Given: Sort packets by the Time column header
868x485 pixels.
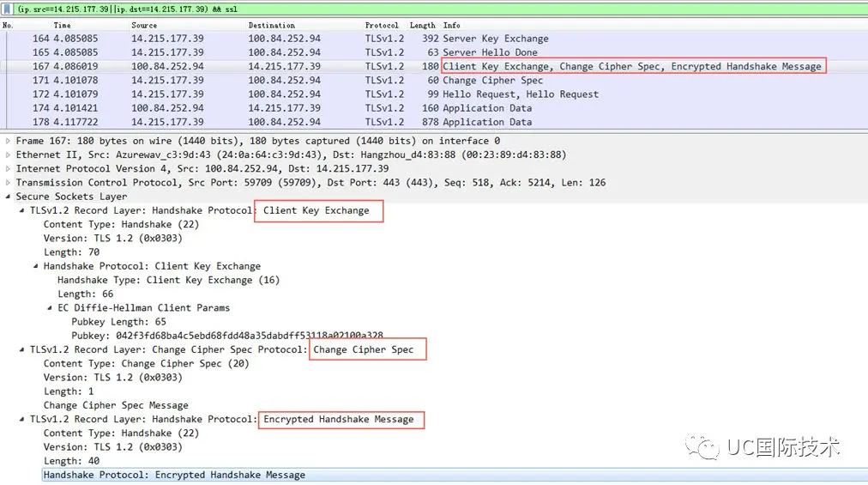Looking at the screenshot, I should coord(62,26).
